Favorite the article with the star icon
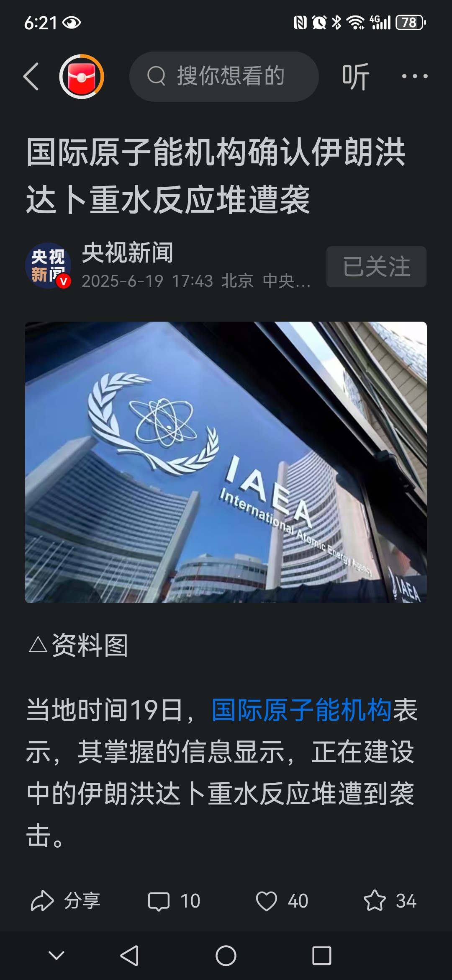 click(x=374, y=900)
